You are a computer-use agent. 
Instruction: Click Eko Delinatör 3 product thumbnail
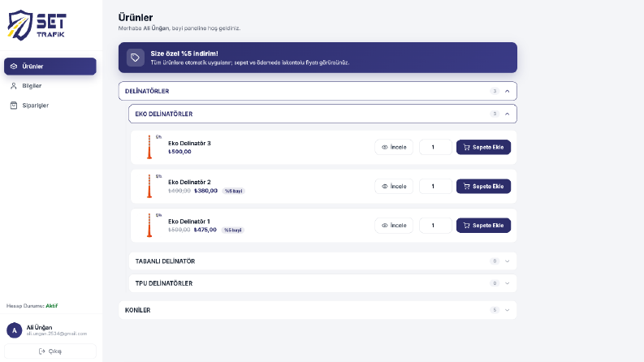click(149, 147)
